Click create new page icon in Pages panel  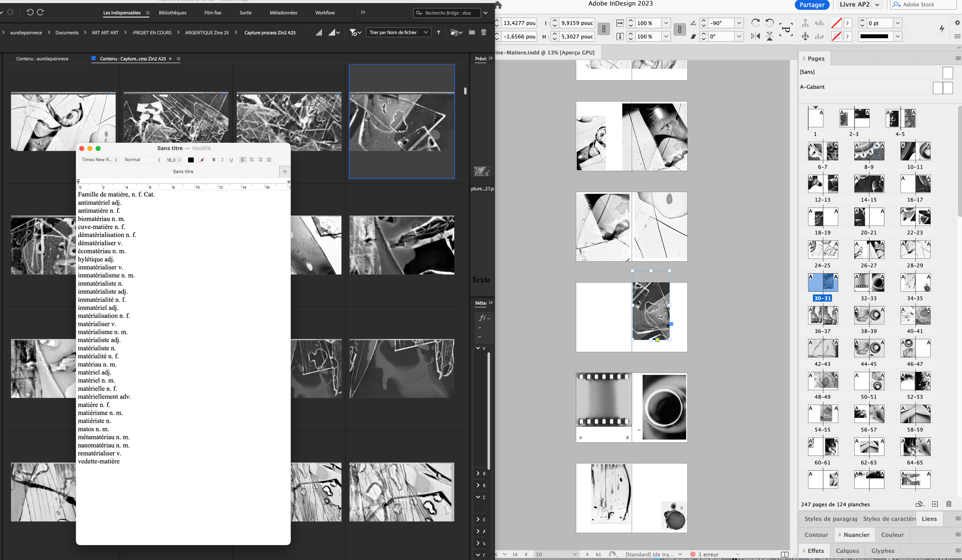tap(935, 504)
